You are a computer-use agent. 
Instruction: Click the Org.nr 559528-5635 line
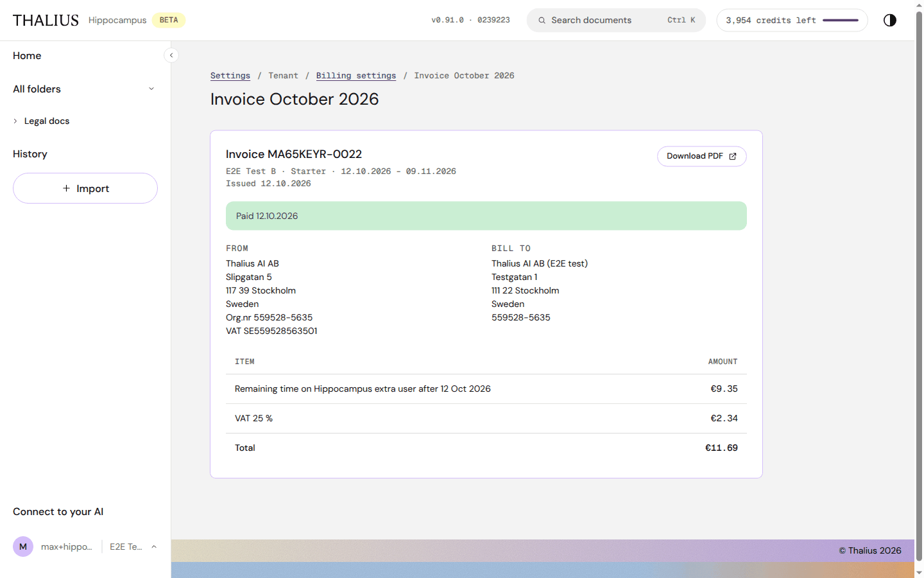pos(269,318)
